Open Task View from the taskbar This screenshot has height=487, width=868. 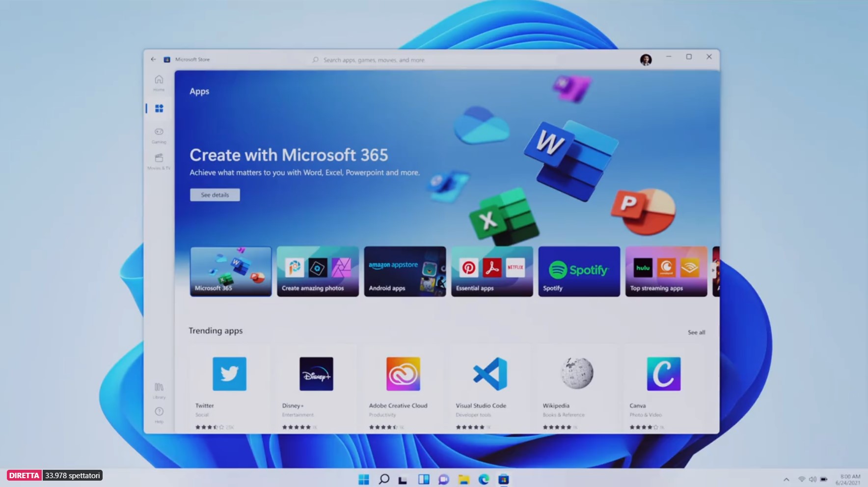[x=403, y=480]
